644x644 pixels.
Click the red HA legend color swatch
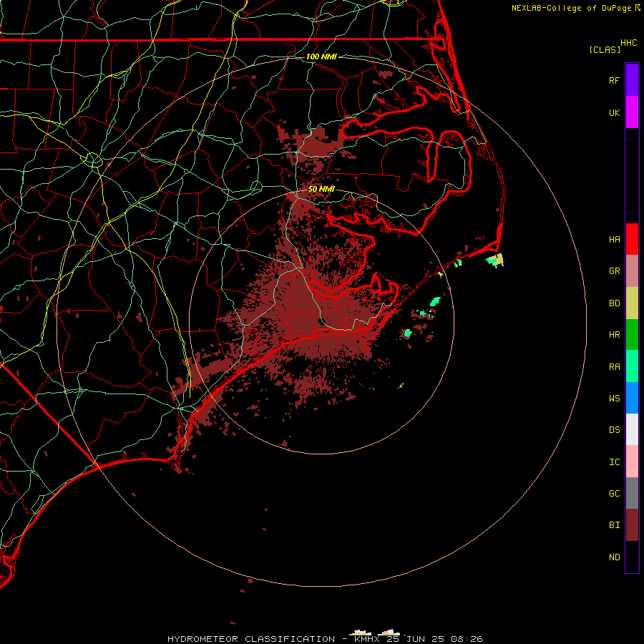click(632, 239)
